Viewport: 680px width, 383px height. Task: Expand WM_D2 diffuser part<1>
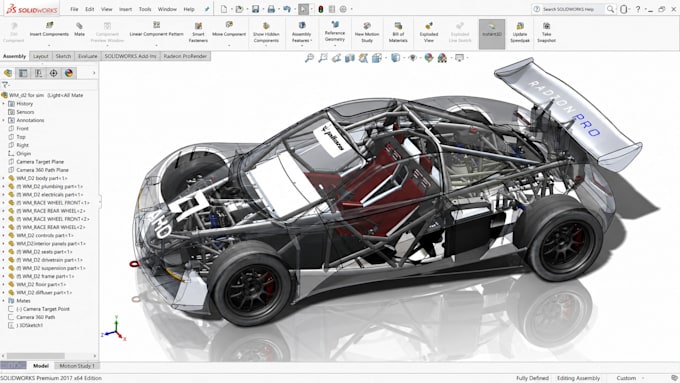(x=4, y=292)
